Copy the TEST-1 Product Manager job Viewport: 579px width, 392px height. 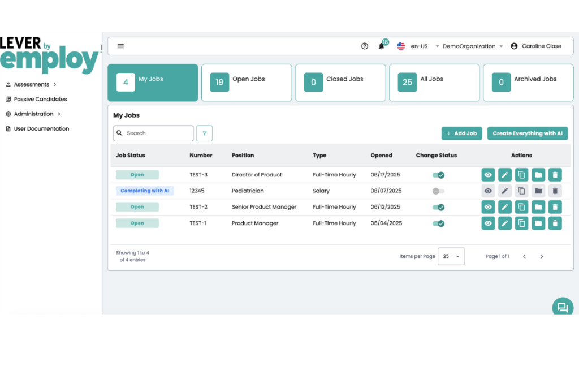[521, 223]
